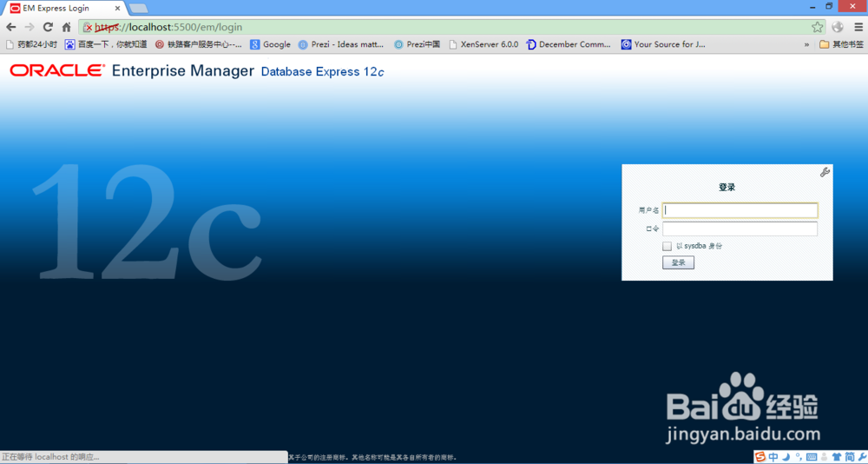Toggle the moon half-width icon

786,457
